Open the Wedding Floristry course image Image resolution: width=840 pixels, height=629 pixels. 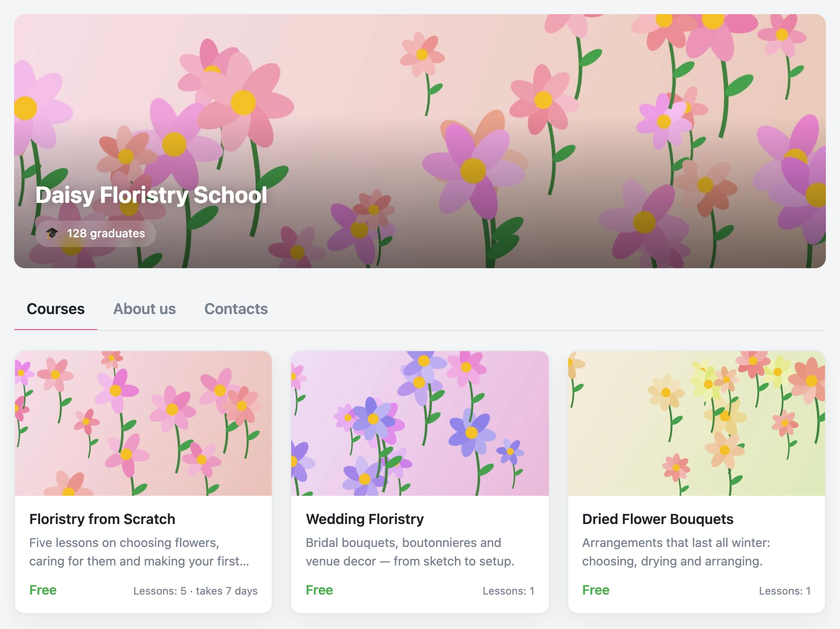[x=420, y=423]
